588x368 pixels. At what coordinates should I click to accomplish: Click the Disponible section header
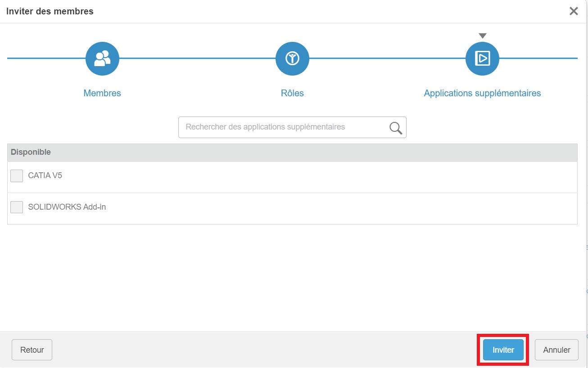tap(31, 152)
